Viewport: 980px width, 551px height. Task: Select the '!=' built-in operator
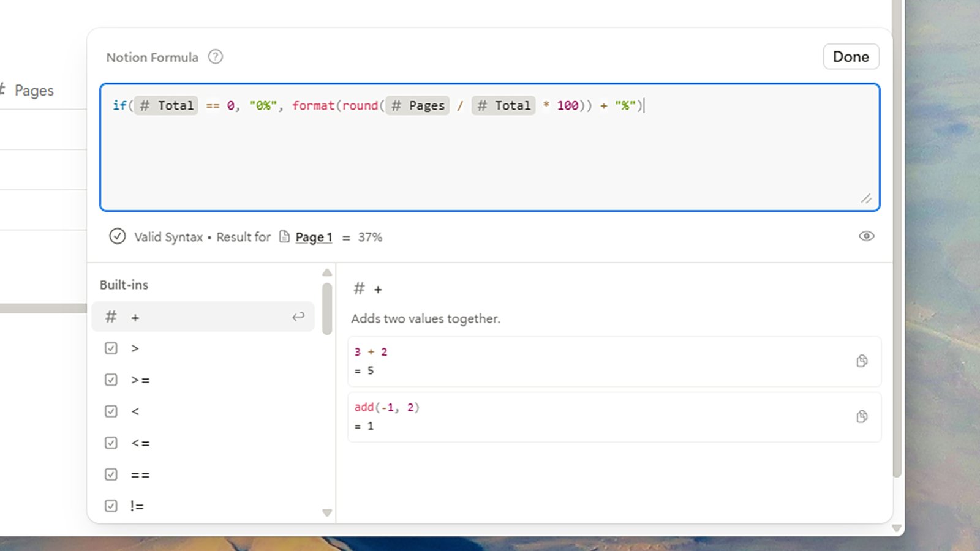[x=203, y=506]
